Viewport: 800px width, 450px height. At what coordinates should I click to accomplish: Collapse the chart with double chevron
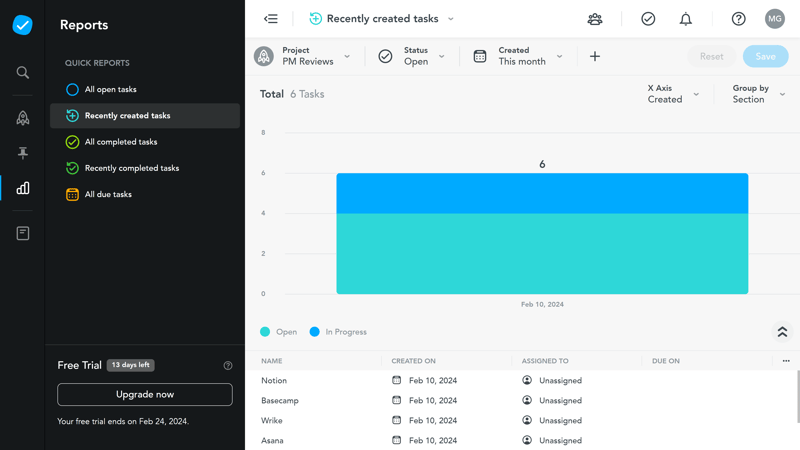[x=782, y=332]
